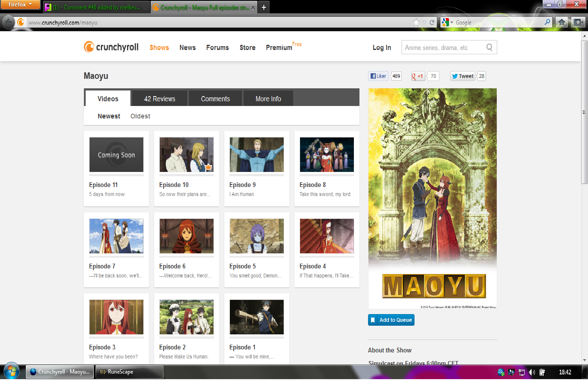Click the Google search magnifier in the browser search bar
This screenshot has height=380, width=588.
pos(548,22)
